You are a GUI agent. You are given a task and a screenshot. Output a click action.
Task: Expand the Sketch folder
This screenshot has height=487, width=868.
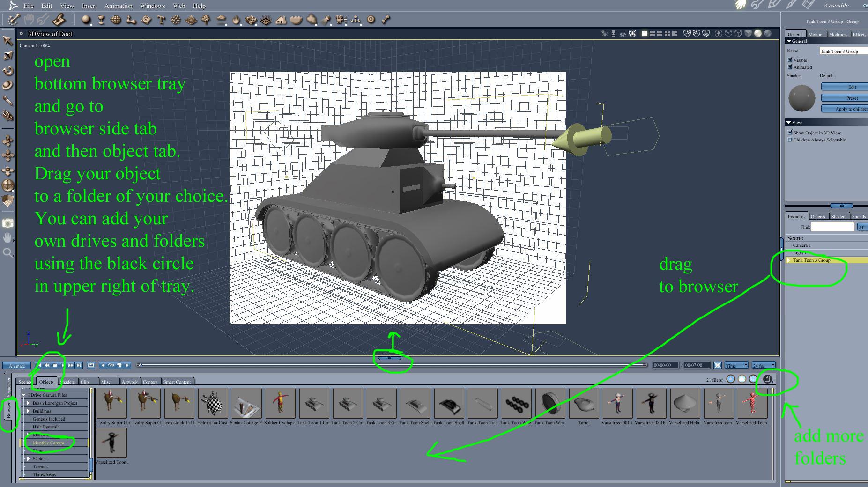tap(29, 458)
